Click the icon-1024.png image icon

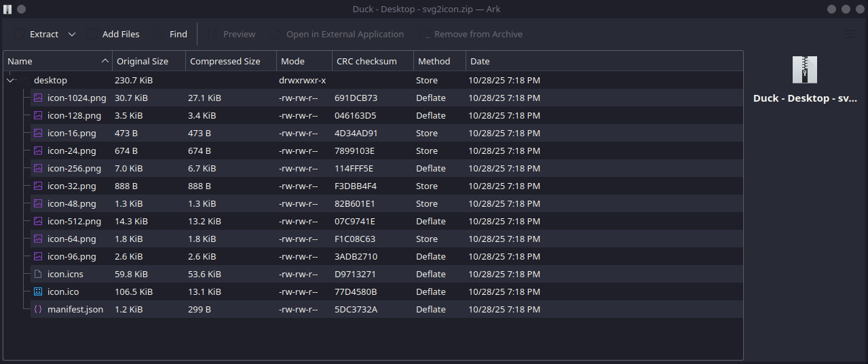(x=38, y=98)
